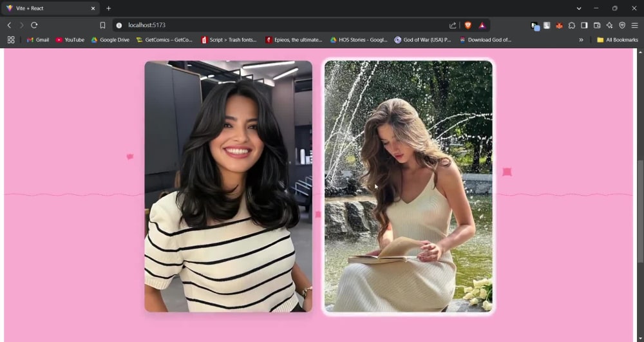
Task: Share this page via share icon
Action: point(453,25)
